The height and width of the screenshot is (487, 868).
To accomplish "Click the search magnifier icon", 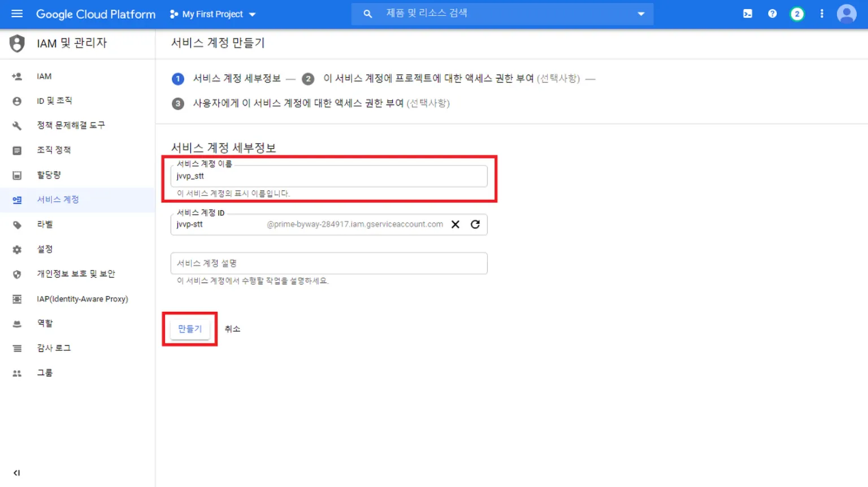I will (368, 14).
